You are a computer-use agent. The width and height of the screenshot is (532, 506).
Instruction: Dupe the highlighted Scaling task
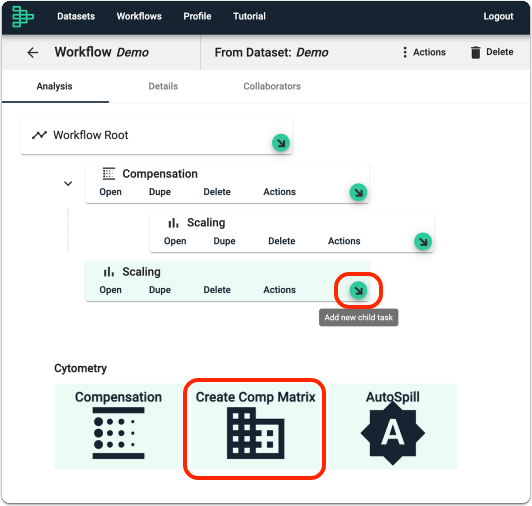[160, 290]
